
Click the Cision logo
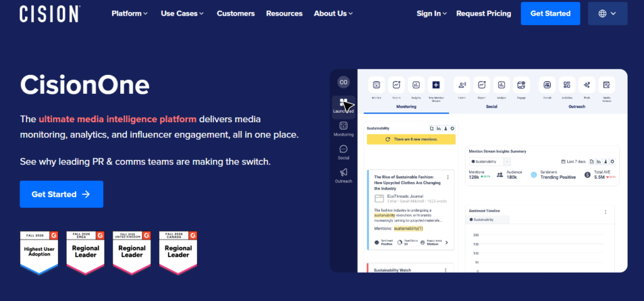49,14
